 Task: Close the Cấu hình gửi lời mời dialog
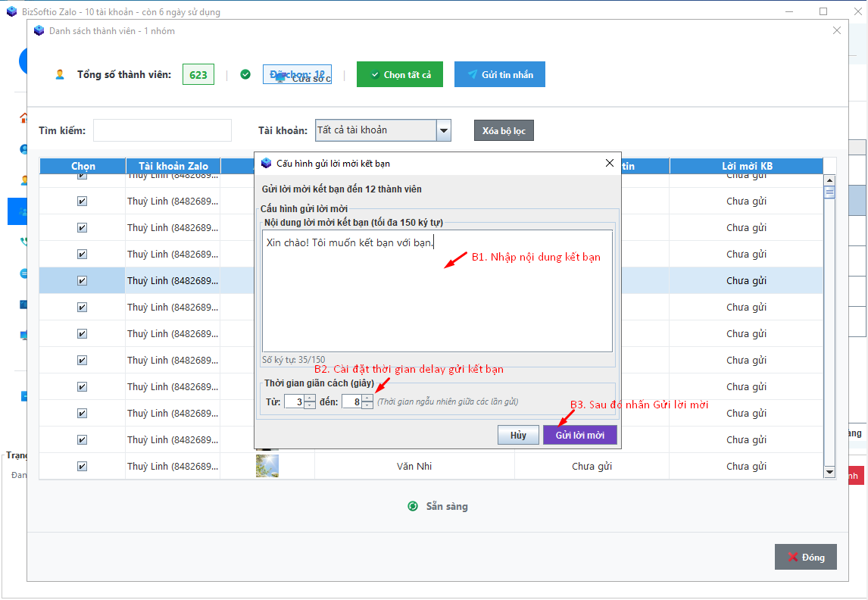[610, 163]
